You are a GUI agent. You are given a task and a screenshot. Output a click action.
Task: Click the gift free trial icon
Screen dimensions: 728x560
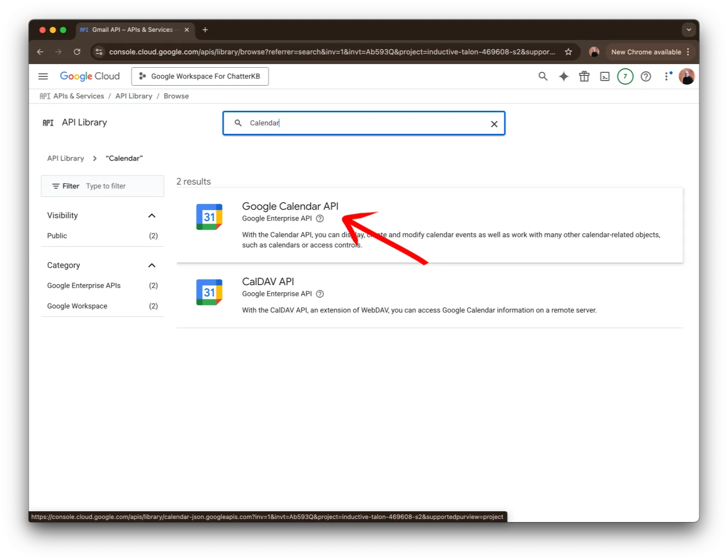point(584,76)
